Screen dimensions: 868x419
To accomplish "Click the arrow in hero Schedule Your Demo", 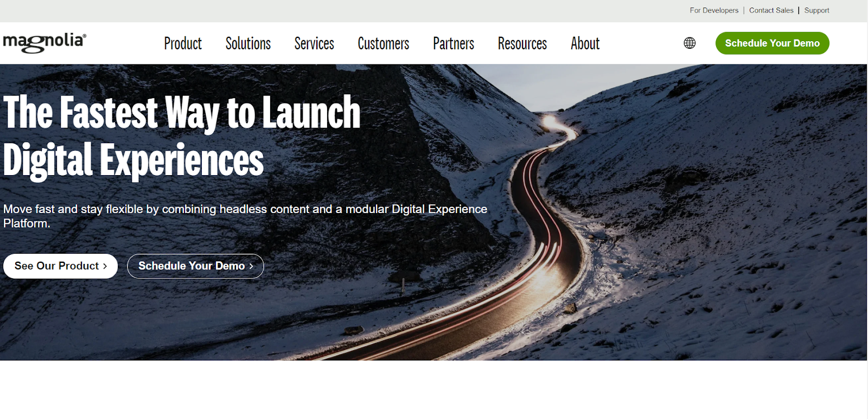I will click(x=251, y=266).
